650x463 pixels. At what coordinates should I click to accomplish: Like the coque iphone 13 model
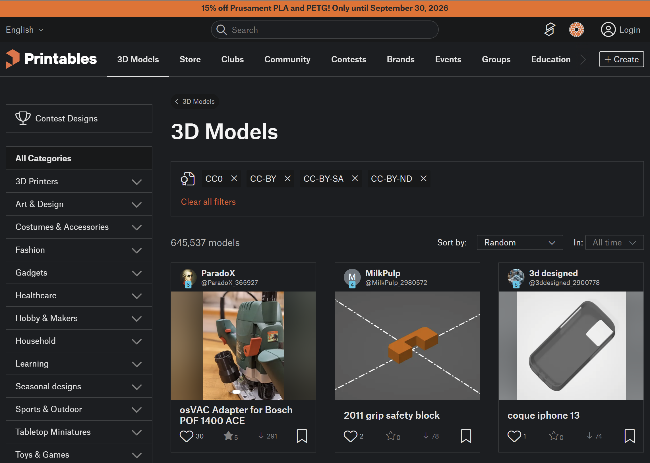tap(514, 436)
